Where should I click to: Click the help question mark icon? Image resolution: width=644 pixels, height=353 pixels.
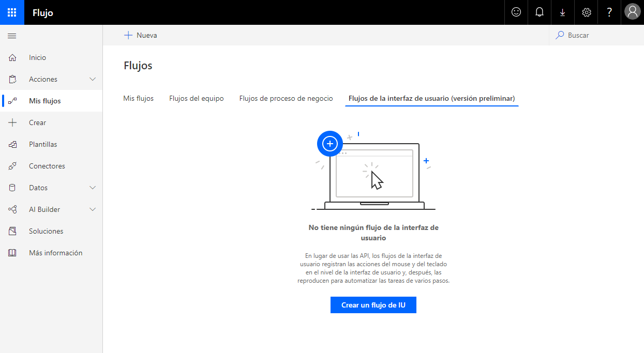coord(609,12)
